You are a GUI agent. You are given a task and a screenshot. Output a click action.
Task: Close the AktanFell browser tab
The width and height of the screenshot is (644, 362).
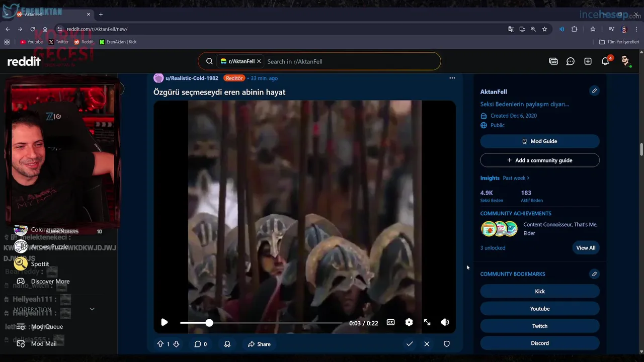click(89, 14)
